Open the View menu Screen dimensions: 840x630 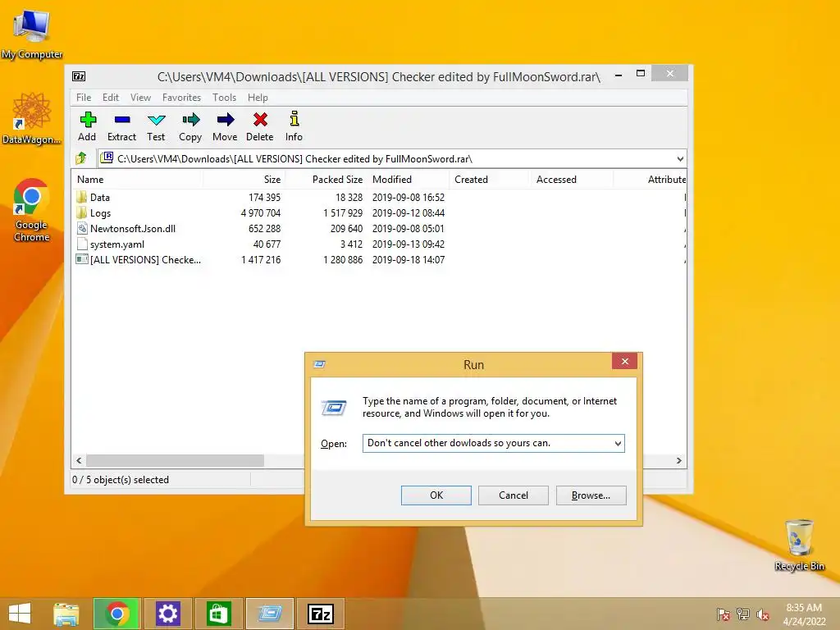tap(140, 98)
